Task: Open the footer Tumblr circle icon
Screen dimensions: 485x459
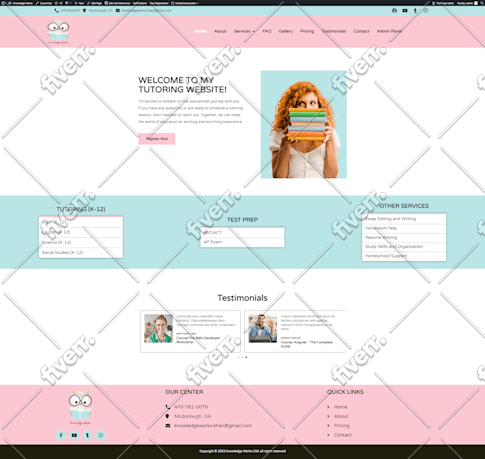Action: tap(87, 435)
